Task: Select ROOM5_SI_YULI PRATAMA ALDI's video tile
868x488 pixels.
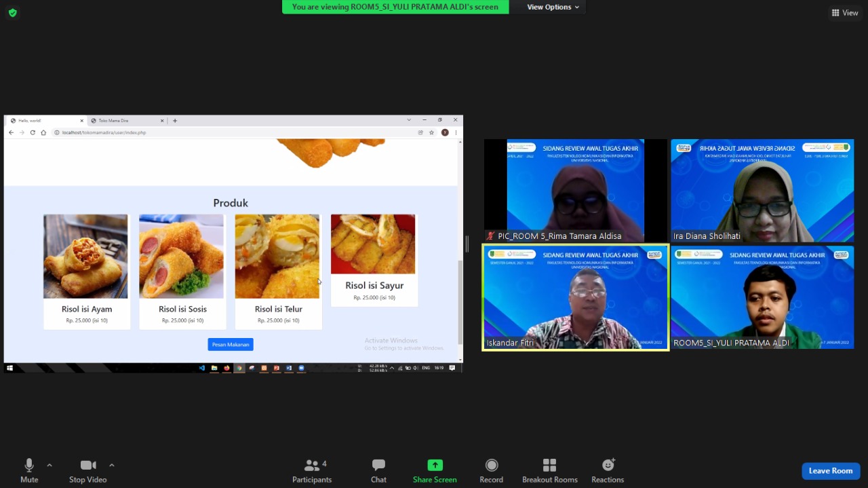Action: point(762,298)
